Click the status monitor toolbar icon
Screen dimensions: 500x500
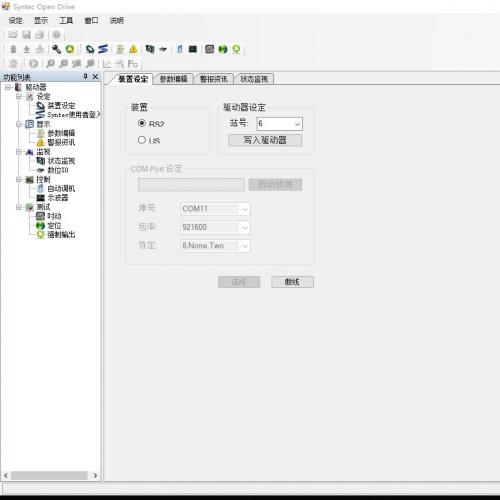click(x=150, y=49)
